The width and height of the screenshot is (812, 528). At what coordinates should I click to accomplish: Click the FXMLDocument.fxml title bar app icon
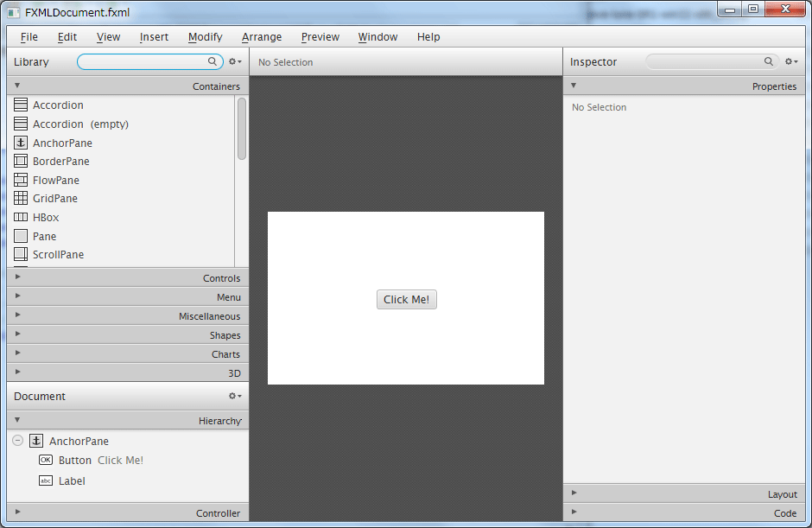(x=14, y=12)
